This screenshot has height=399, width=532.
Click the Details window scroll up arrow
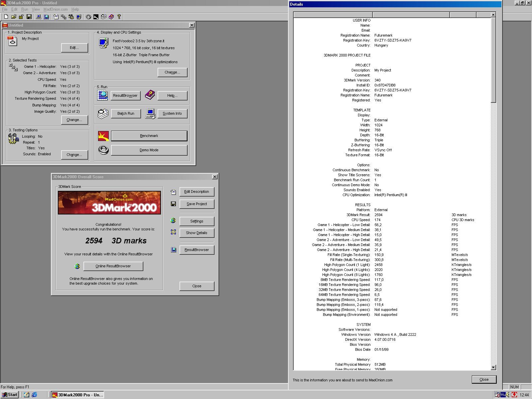[493, 15]
